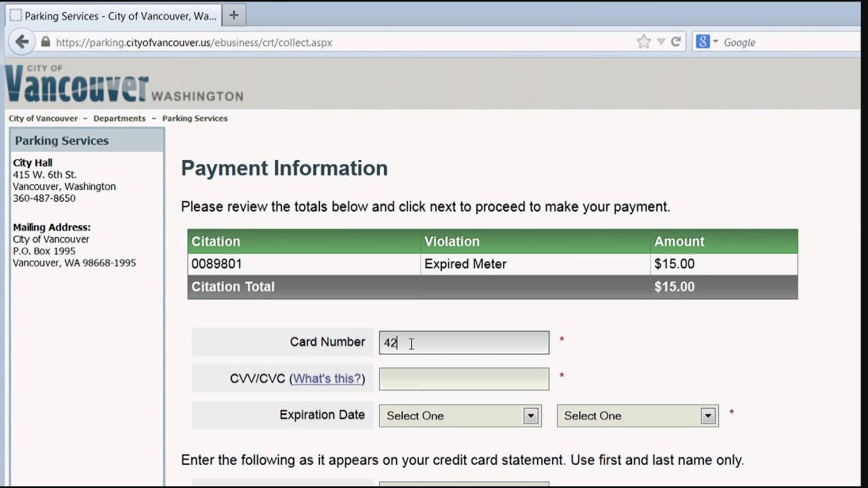Screen dimensions: 868x488
Task: Open the URL history dropdown arrow
Action: [x=661, y=42]
